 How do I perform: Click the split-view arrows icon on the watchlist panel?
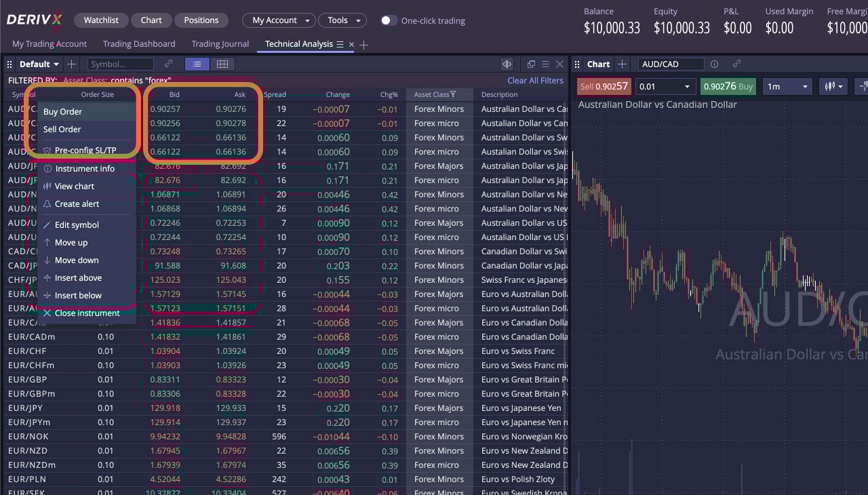[507, 64]
